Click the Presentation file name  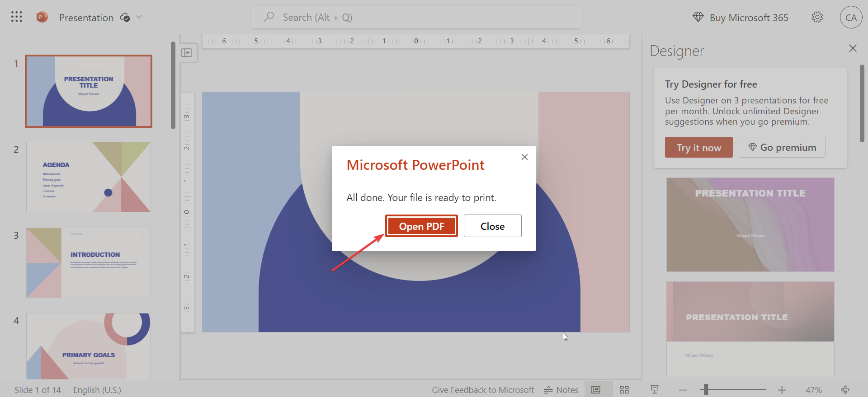click(86, 18)
